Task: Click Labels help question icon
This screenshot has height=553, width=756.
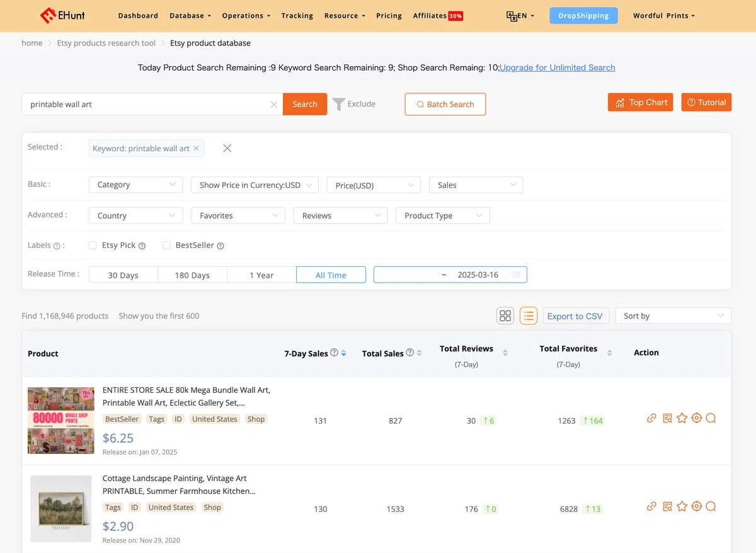Action: [x=57, y=246]
